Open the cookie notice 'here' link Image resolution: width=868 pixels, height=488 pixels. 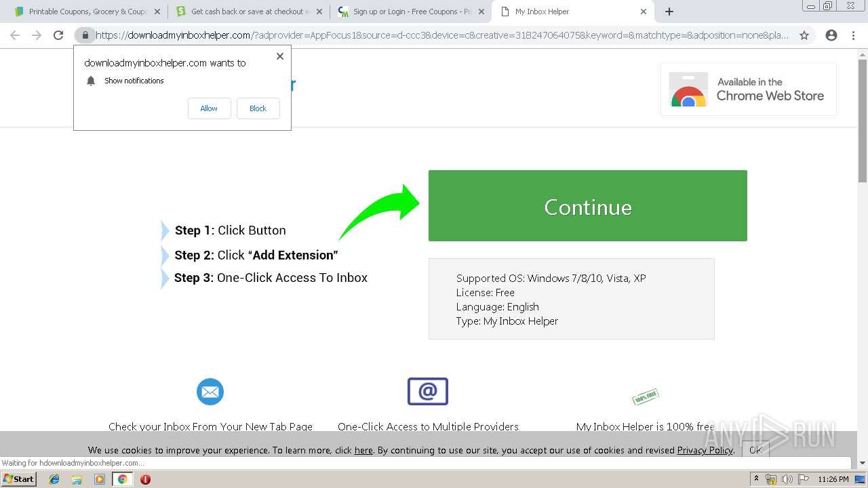[x=363, y=450]
